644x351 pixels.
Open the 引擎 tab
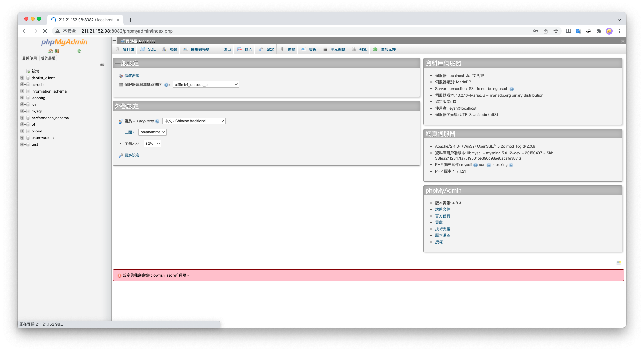tap(359, 49)
